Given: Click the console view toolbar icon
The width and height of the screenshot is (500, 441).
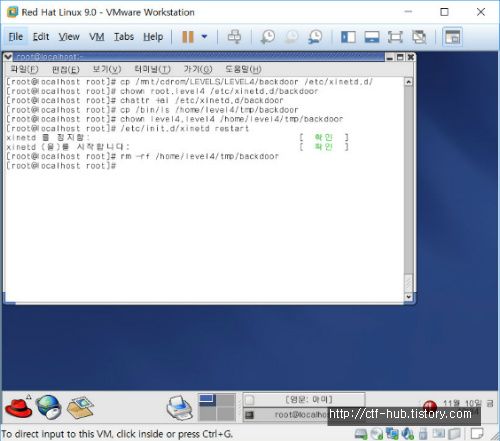Looking at the screenshot, I should coord(452,37).
